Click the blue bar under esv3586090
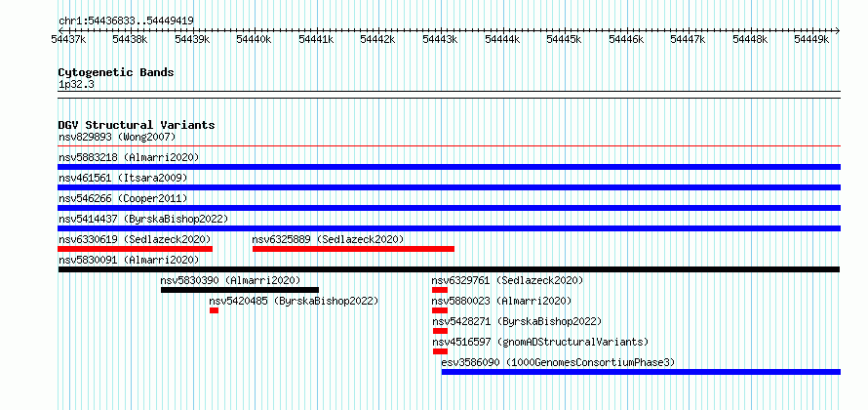The width and height of the screenshot is (868, 410). 641,372
